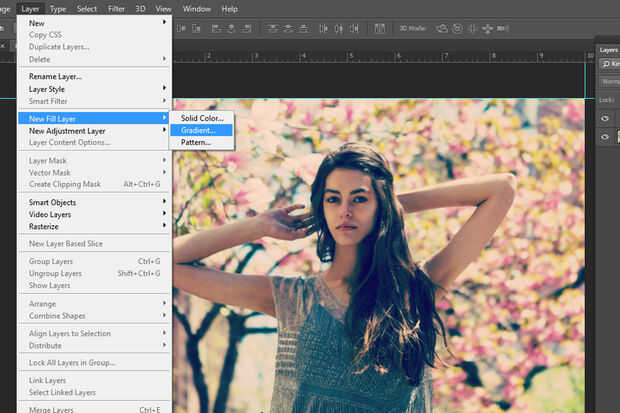Image resolution: width=620 pixels, height=413 pixels.
Task: Open the layer blend mode dropdown
Action: coord(609,81)
